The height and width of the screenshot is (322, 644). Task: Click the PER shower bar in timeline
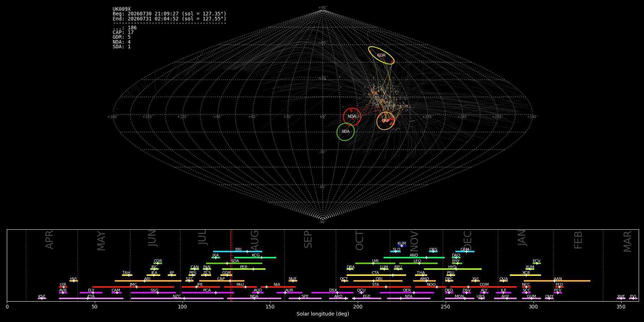click(x=244, y=269)
